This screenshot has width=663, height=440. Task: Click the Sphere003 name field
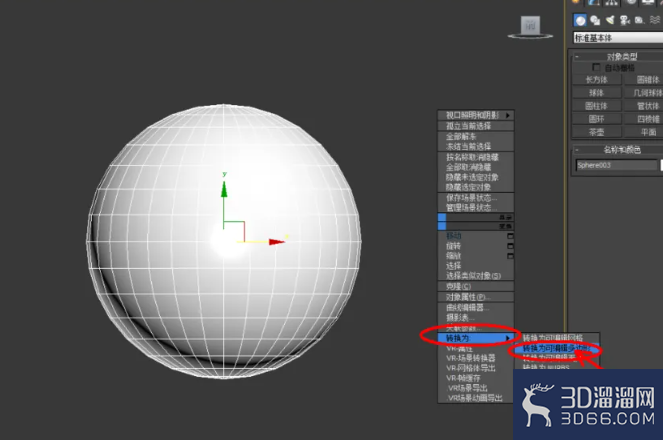click(616, 165)
